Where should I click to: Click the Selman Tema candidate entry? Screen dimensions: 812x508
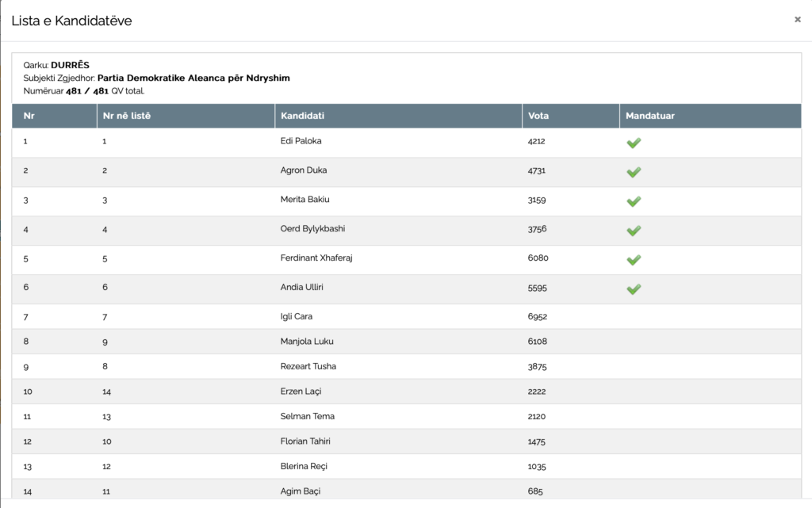(307, 416)
